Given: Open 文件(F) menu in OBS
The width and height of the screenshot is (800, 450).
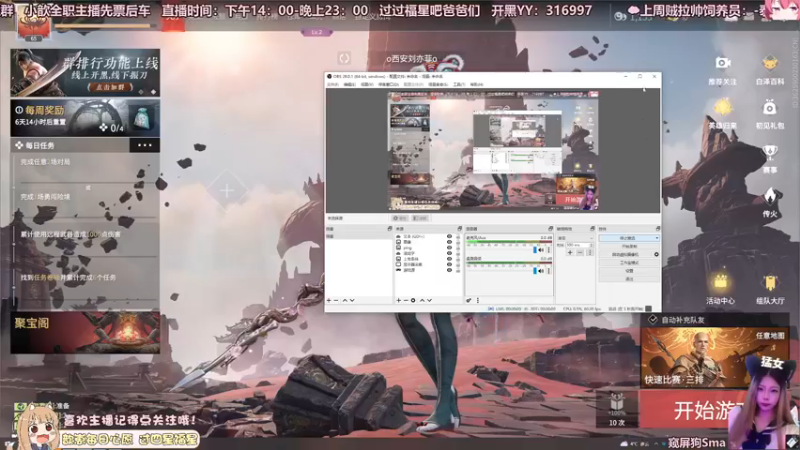Looking at the screenshot, I should (x=333, y=84).
